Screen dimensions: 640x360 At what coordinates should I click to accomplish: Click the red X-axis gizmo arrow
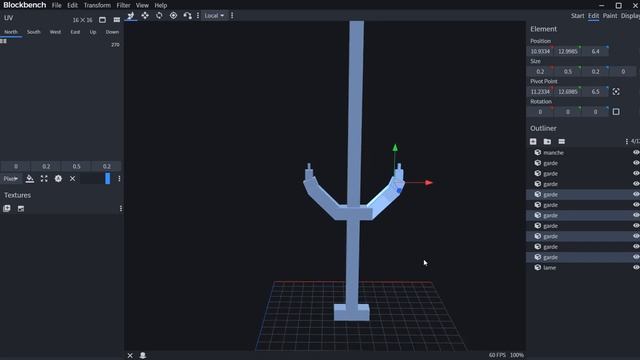[428, 182]
